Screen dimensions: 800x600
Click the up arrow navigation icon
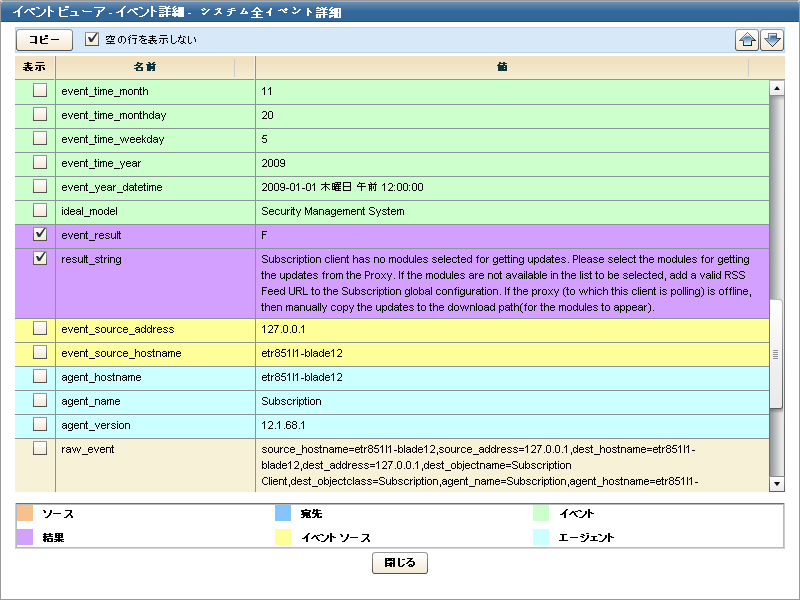coord(747,40)
